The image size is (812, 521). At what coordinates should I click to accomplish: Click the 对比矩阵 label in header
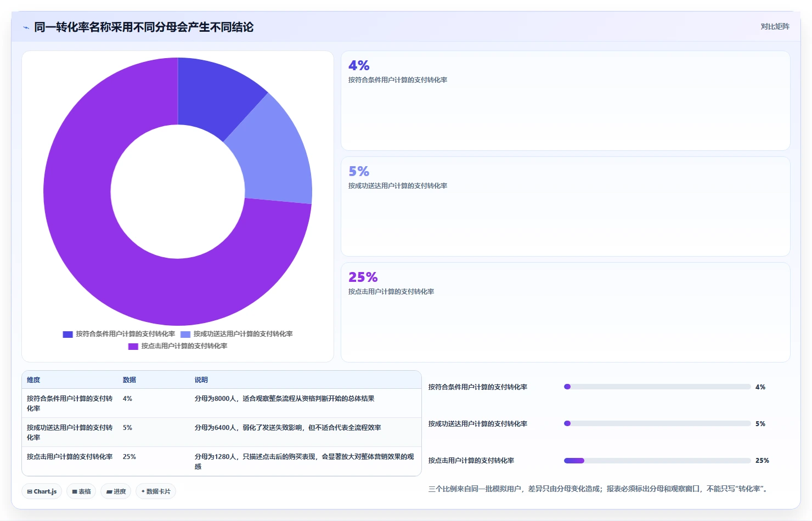click(x=775, y=26)
